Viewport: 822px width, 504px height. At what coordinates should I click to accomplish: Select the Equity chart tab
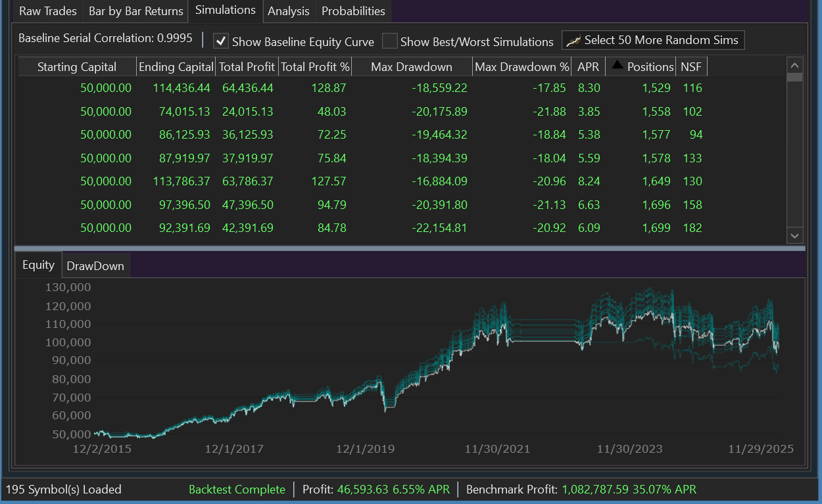pos(38,265)
